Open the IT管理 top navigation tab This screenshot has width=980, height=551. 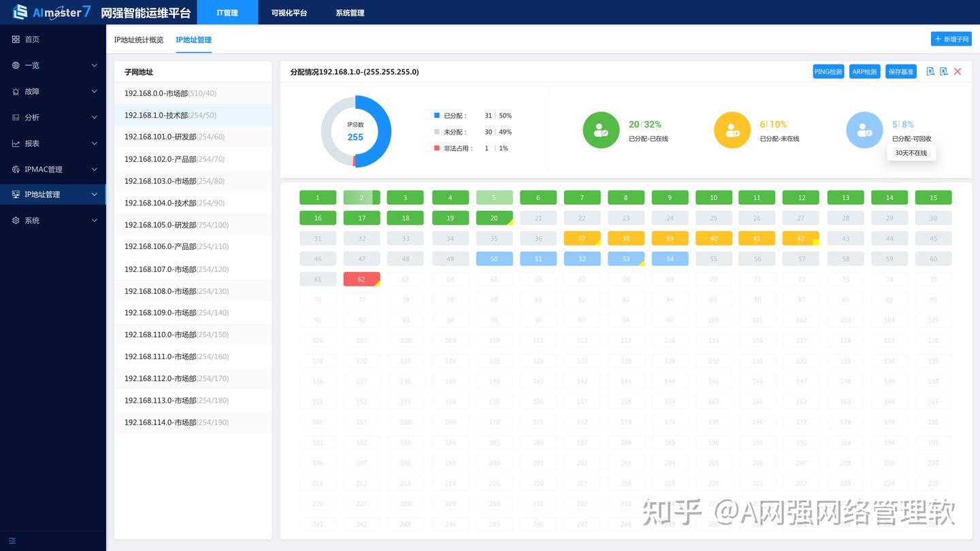click(227, 12)
